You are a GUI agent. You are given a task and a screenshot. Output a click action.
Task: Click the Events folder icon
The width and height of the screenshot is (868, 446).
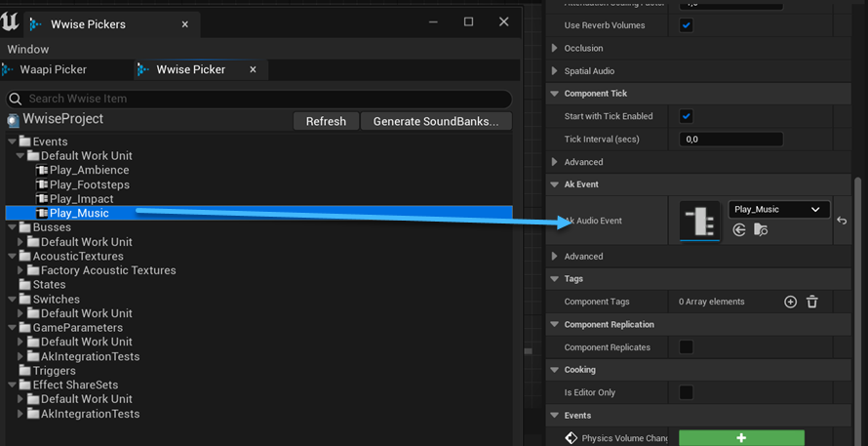coord(25,142)
